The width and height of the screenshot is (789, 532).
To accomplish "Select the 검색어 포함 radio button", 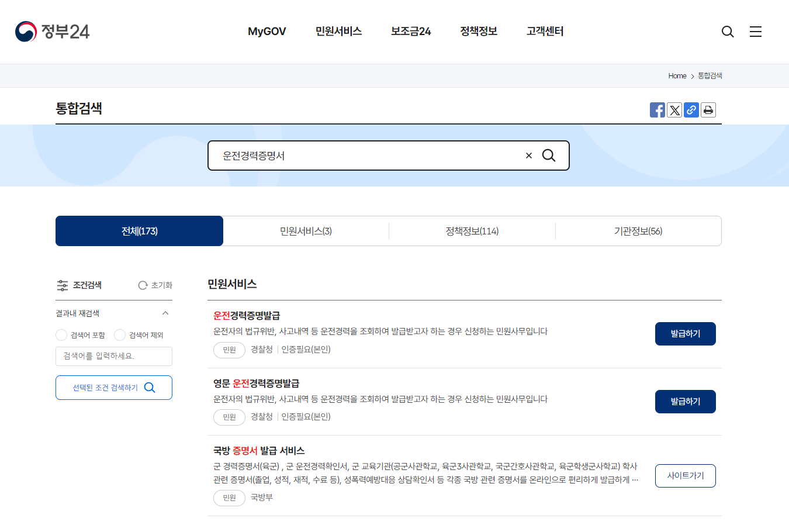I will point(61,335).
